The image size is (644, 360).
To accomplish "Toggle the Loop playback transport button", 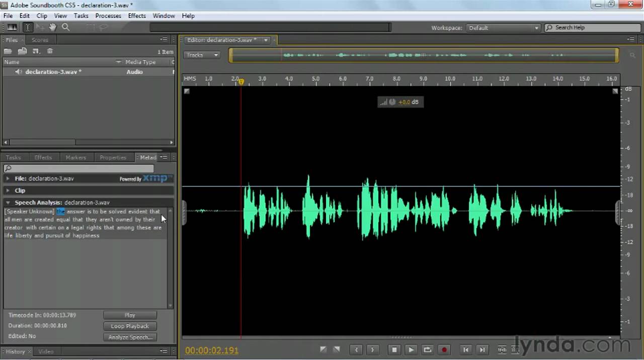I will pyautogui.click(x=428, y=350).
